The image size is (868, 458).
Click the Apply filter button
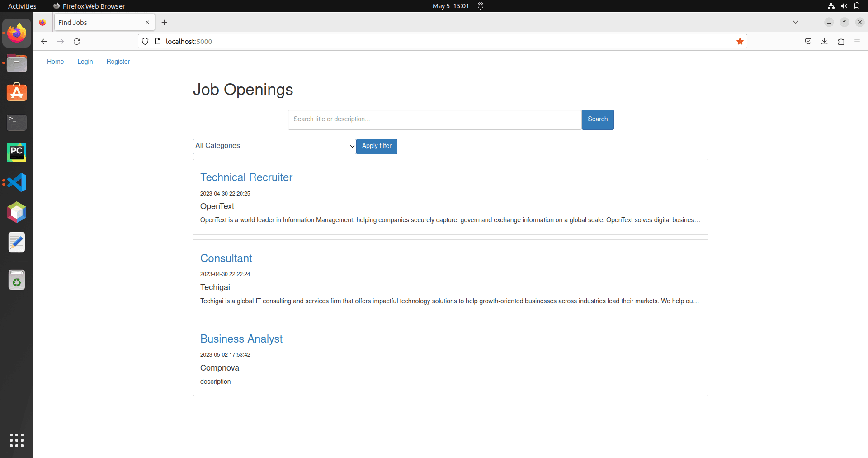[x=376, y=146]
